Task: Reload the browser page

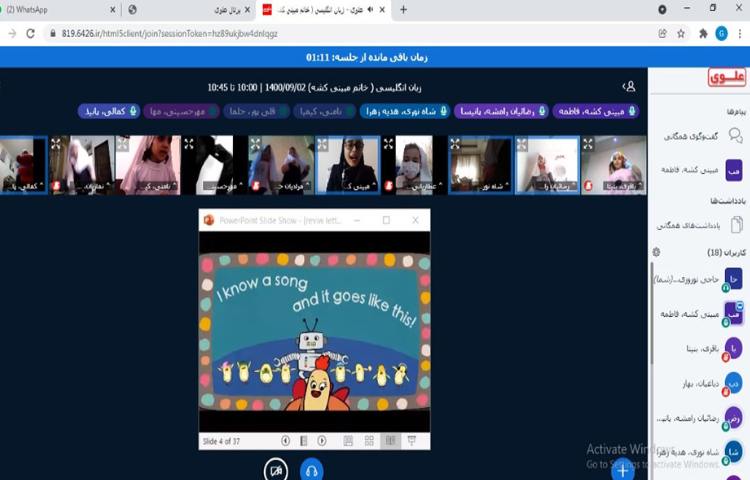Action: point(31,33)
